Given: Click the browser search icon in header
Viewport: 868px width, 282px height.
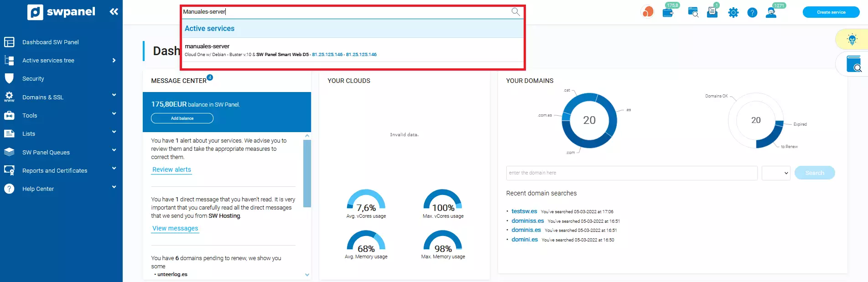Looking at the screenshot, I should click(x=693, y=12).
